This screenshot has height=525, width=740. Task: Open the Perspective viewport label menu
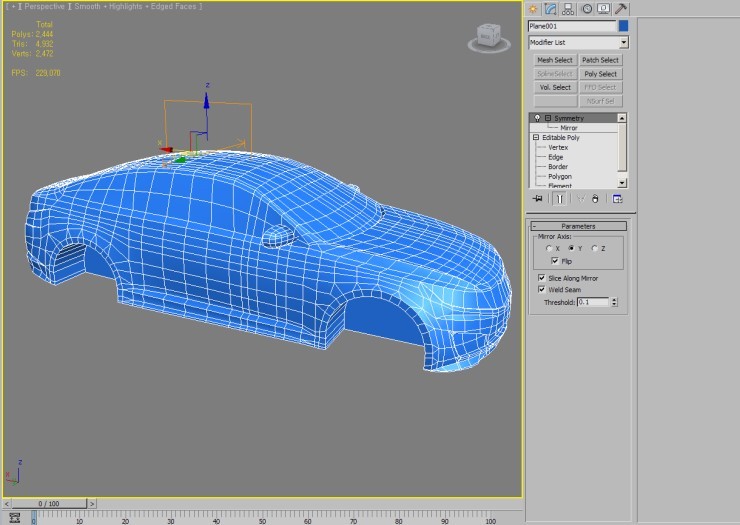pos(44,7)
